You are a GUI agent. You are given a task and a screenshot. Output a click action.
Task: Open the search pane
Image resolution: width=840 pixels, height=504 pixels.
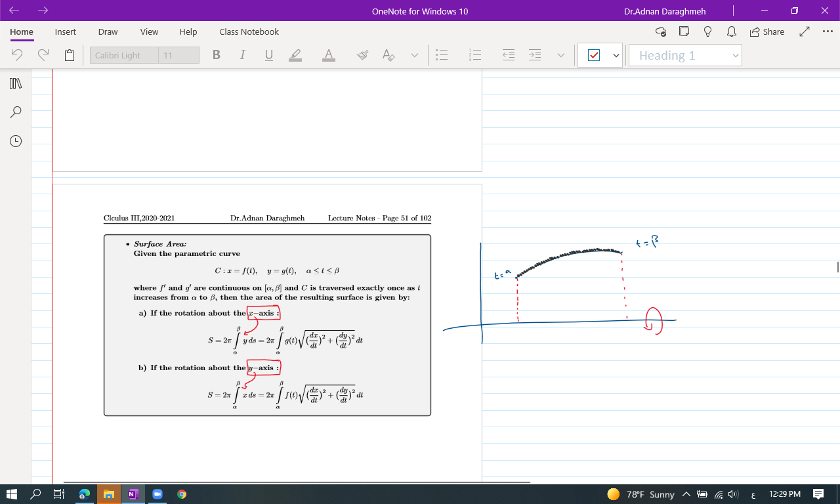click(16, 112)
